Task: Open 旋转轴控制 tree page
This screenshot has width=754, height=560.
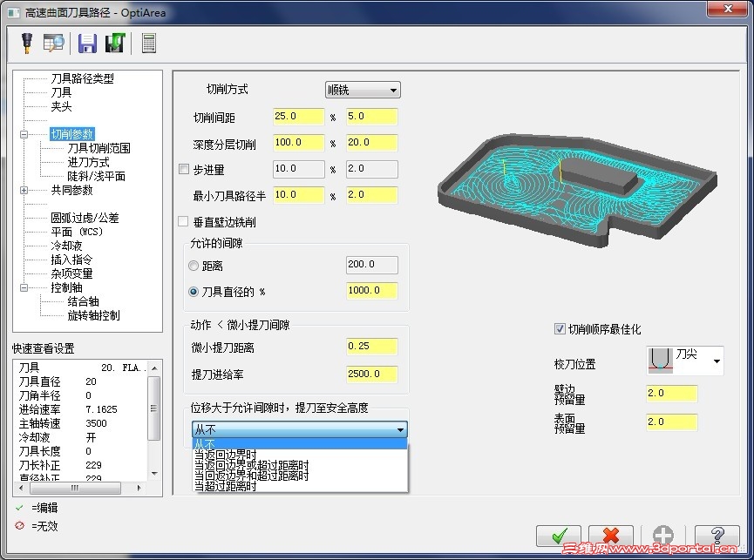Action: [x=94, y=315]
